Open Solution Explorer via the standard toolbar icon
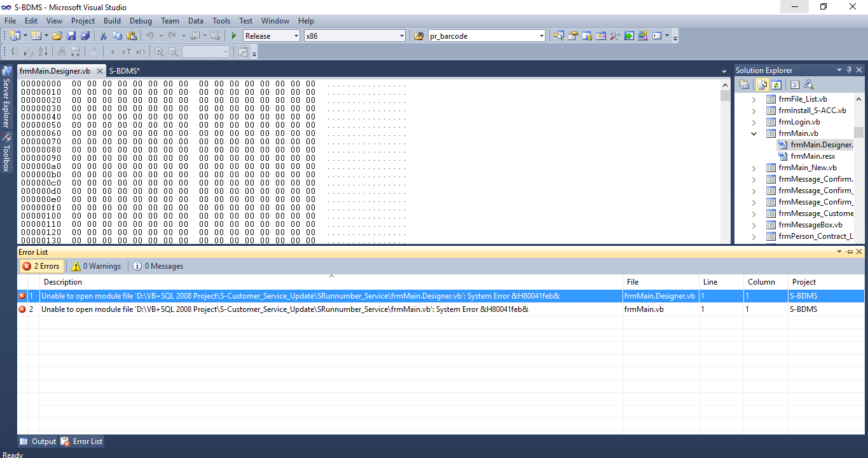The height and width of the screenshot is (458, 868). pyautogui.click(x=559, y=36)
